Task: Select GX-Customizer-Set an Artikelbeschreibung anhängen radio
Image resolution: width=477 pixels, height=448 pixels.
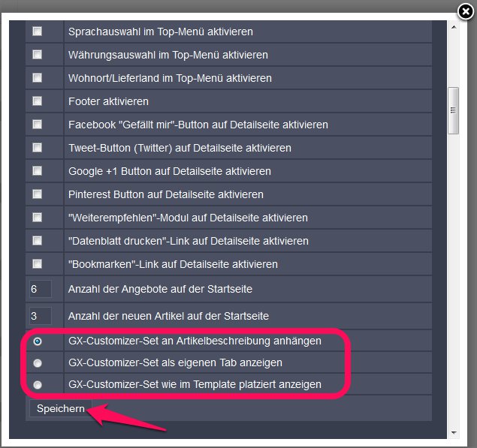Action: point(38,341)
